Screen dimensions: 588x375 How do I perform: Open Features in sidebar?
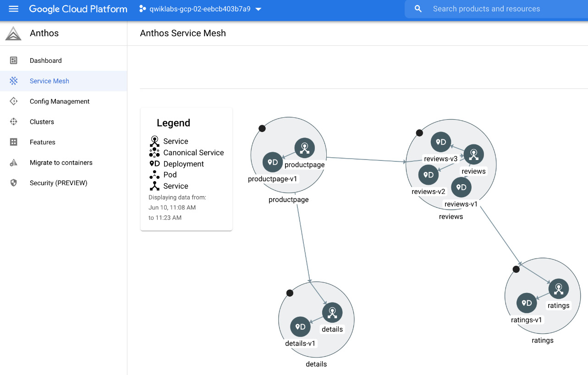coord(64,142)
